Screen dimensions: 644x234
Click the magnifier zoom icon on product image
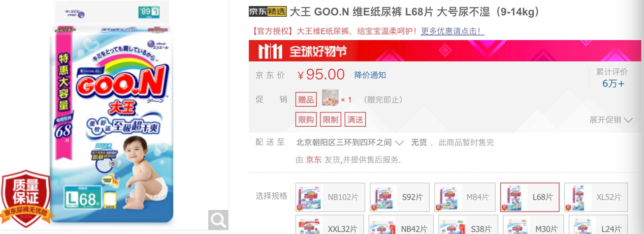click(x=218, y=220)
